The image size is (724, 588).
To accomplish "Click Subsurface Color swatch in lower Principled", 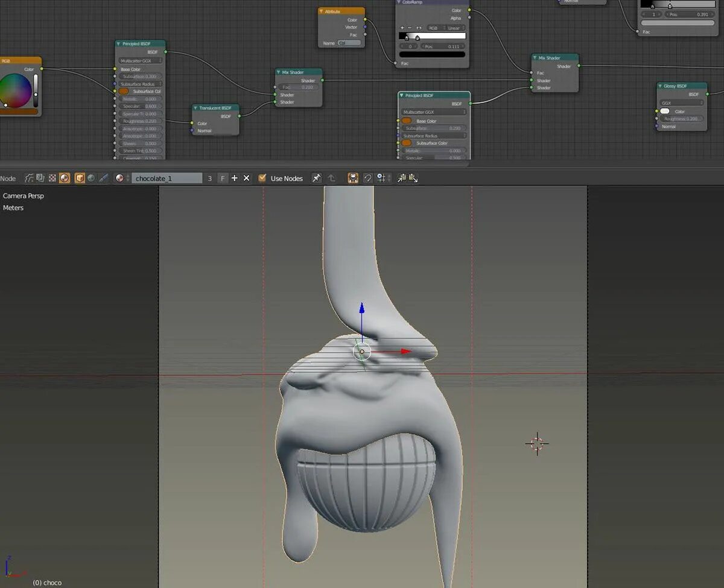I will pyautogui.click(x=407, y=143).
